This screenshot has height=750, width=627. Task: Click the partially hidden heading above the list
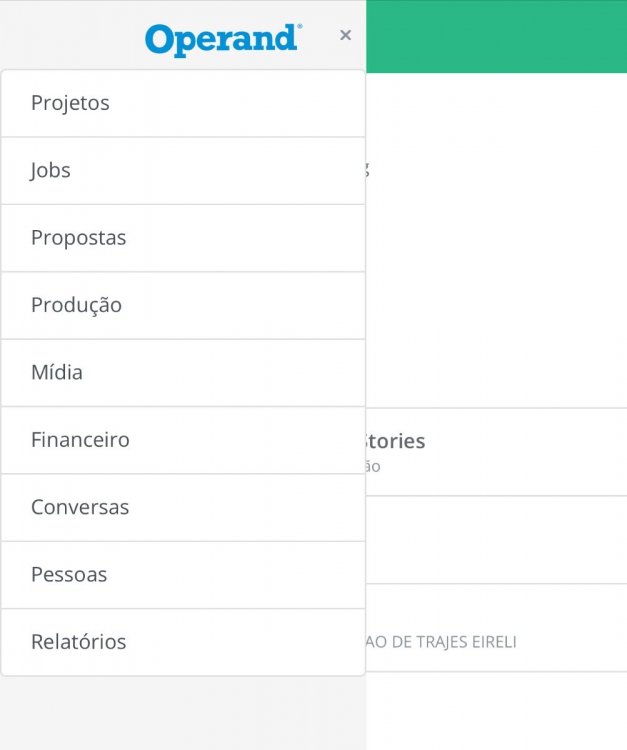pos(367,170)
